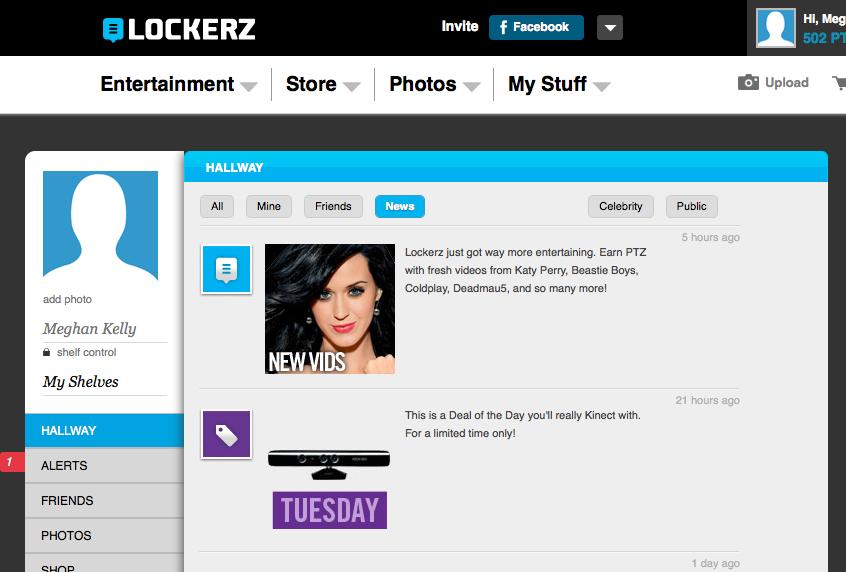Toggle the Friends feed filter
846x572 pixels.
(333, 206)
